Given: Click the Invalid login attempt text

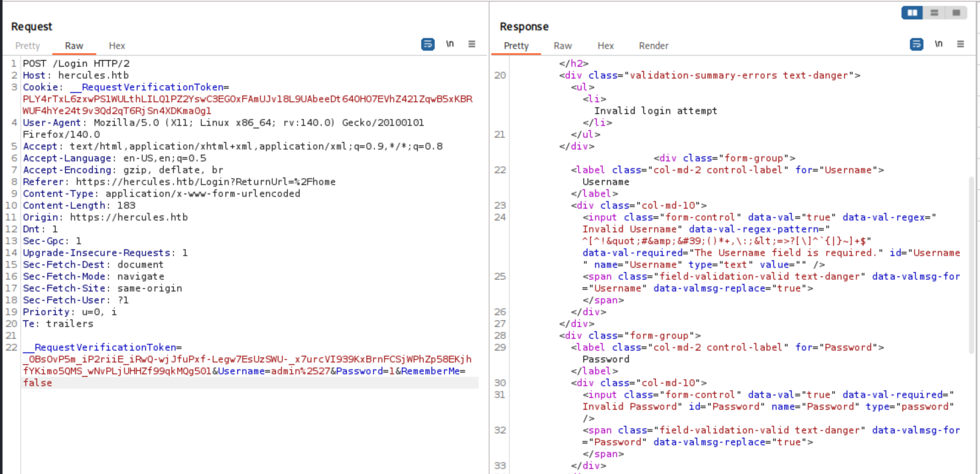Looking at the screenshot, I should click(x=655, y=111).
